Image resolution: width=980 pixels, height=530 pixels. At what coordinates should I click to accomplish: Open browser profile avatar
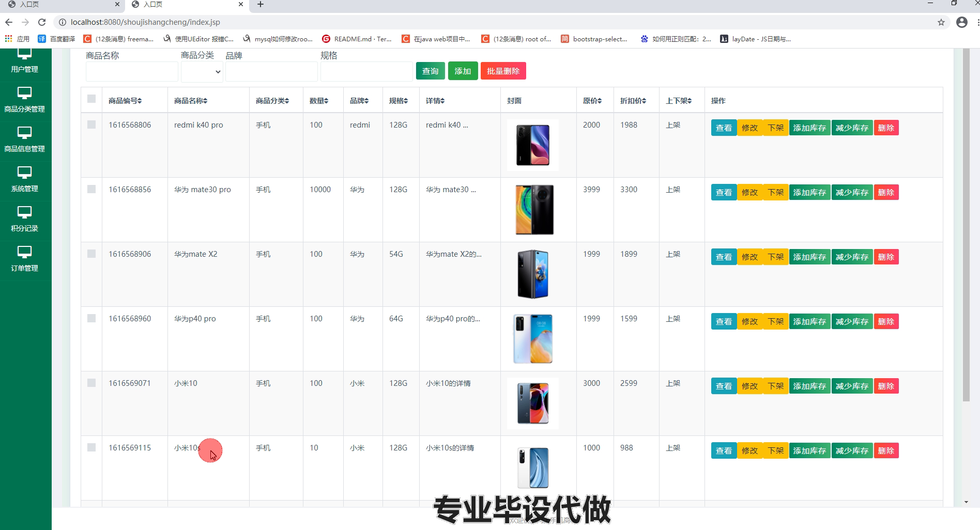961,22
